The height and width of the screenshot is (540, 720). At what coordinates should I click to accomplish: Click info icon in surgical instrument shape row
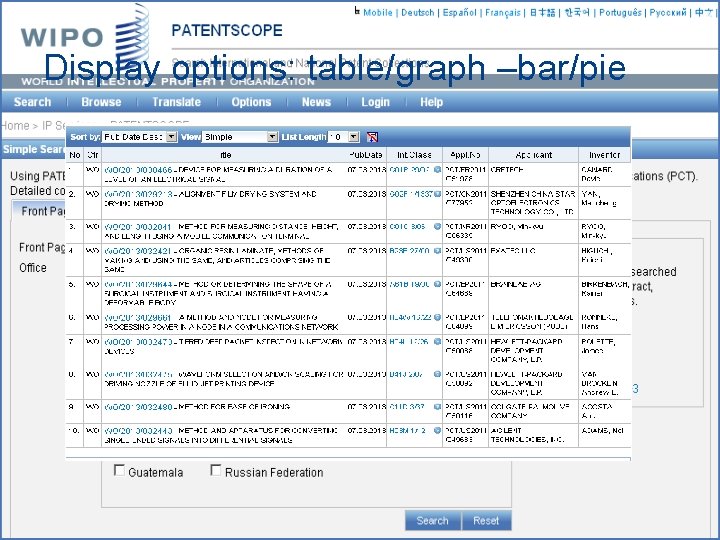(437, 284)
